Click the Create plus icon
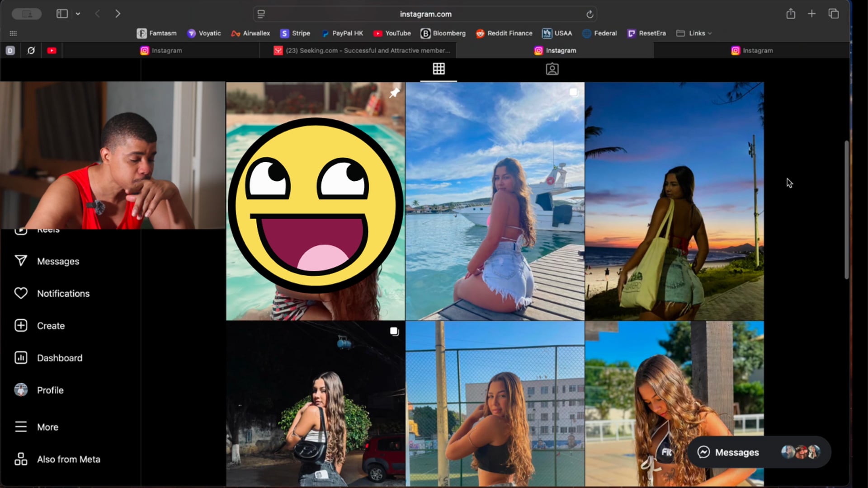Viewport: 868px width, 488px height. [21, 325]
